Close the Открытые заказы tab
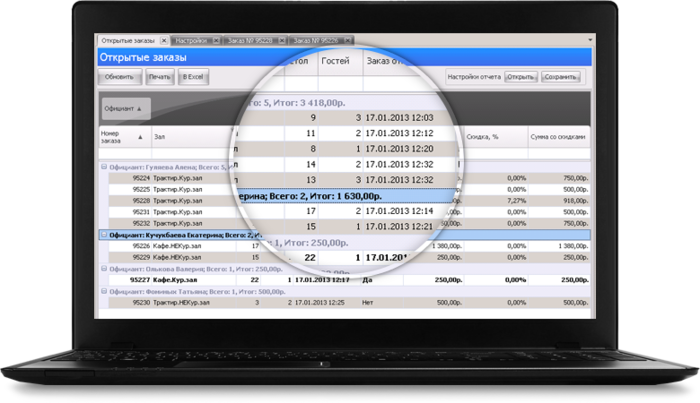 click(x=164, y=41)
